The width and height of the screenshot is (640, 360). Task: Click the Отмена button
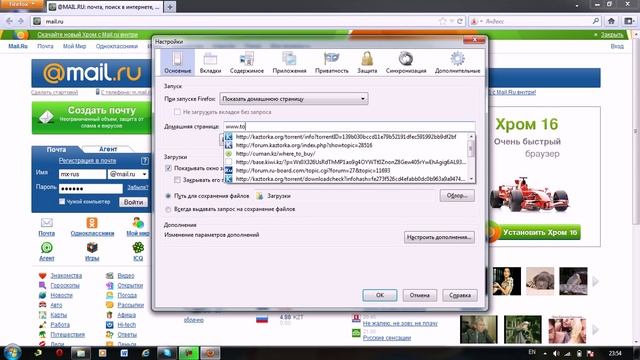[420, 295]
